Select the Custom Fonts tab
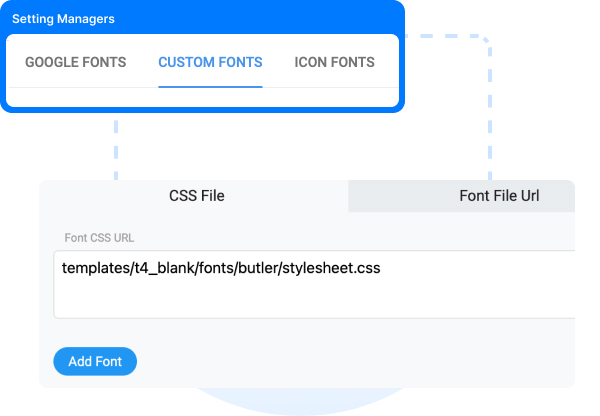Image resolution: width=600 pixels, height=416 pixels. pyautogui.click(x=210, y=62)
